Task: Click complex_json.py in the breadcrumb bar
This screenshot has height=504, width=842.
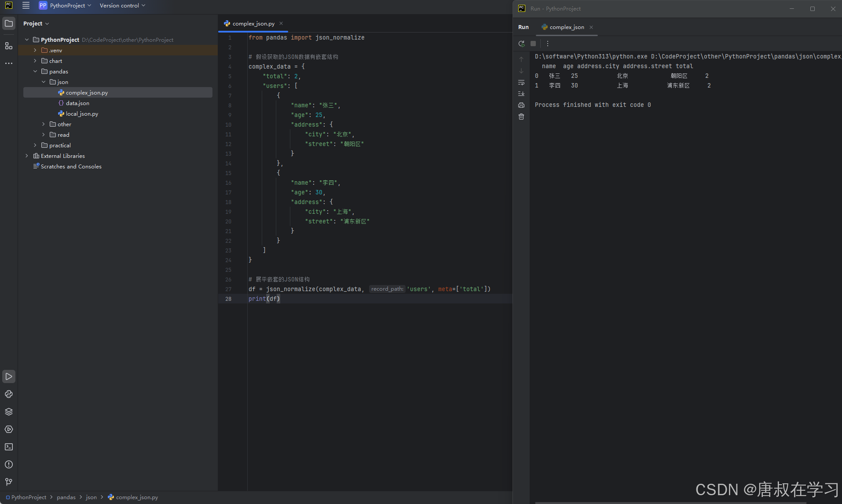Action: (133, 497)
